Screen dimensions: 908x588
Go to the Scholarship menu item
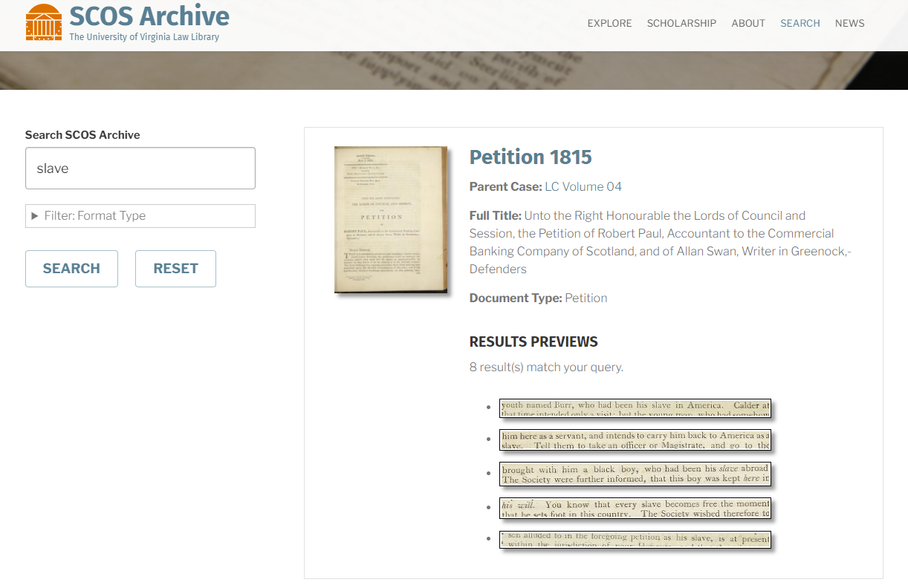[x=681, y=23]
